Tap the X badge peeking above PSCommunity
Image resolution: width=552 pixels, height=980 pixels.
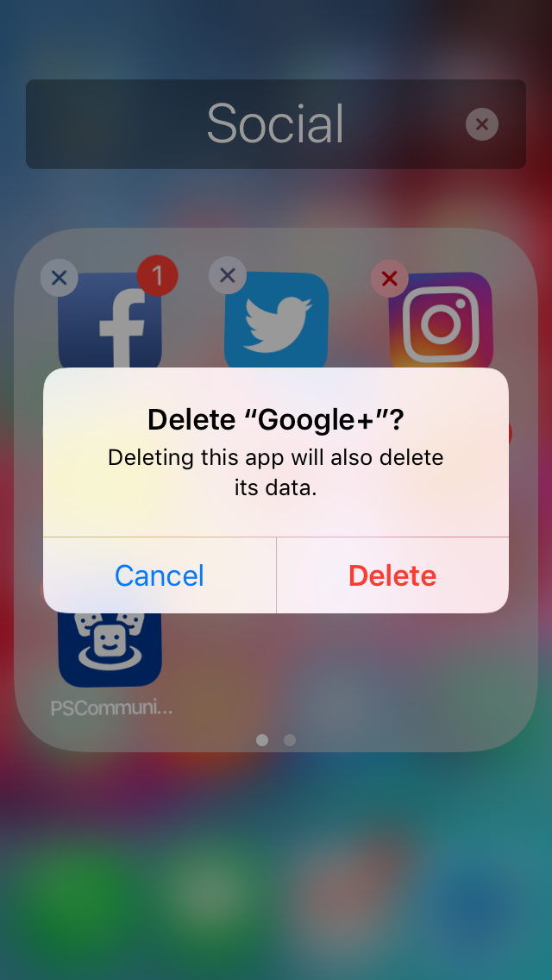click(42, 587)
